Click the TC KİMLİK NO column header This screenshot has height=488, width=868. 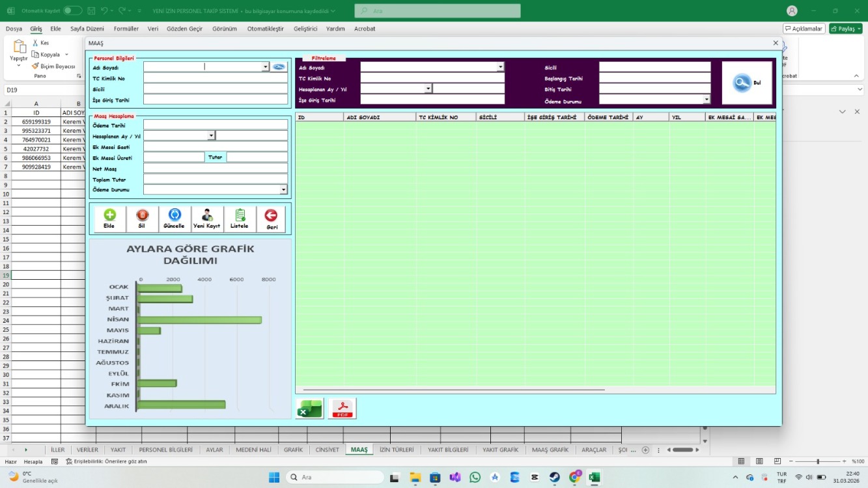446,117
